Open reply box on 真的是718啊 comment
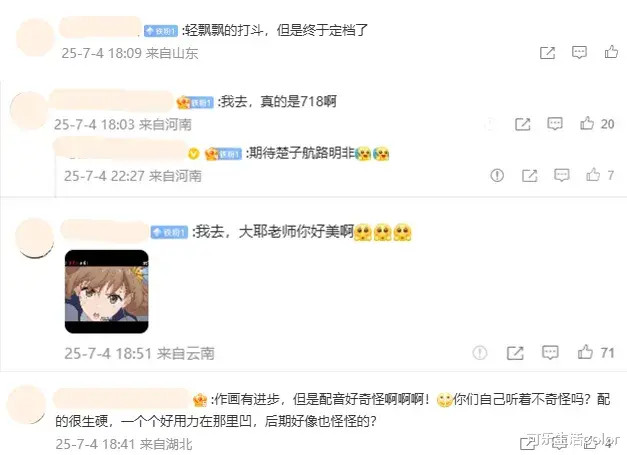Screen dimensions: 627x455 coord(555,124)
